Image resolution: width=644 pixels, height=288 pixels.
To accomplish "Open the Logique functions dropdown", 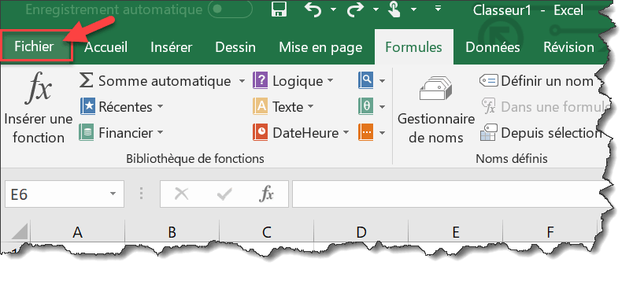I will point(293,81).
